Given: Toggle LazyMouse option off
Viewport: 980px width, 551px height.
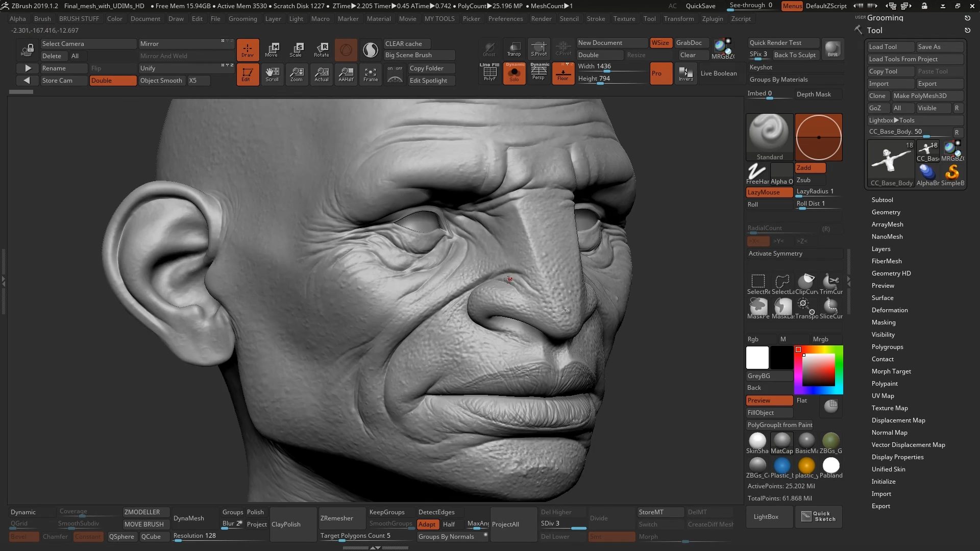Looking at the screenshot, I should [769, 192].
